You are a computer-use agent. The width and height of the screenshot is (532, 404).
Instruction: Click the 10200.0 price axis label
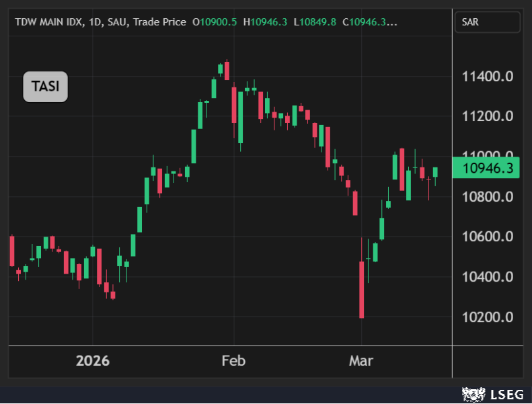point(488,317)
